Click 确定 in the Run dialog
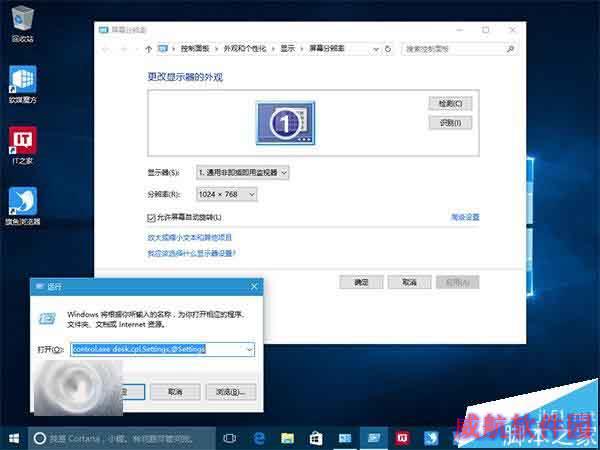The image size is (600, 450). pos(133,392)
